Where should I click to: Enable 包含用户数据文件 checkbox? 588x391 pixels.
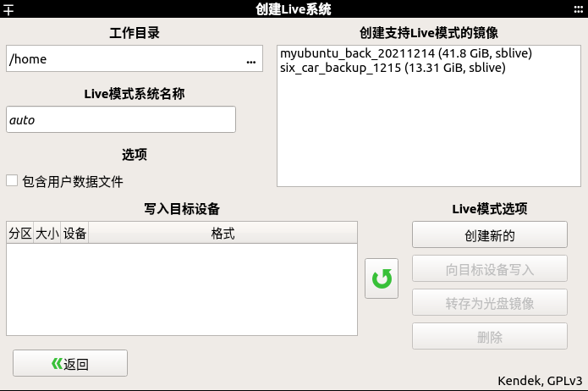12,180
